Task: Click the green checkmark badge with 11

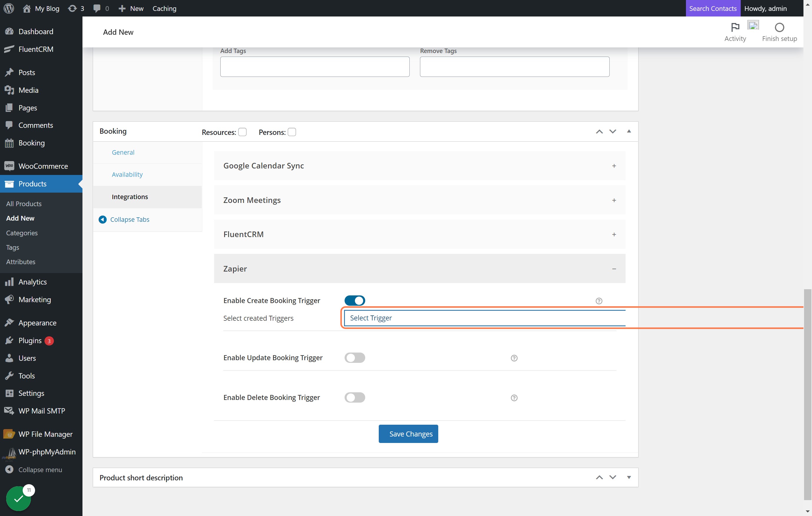Action: click(19, 498)
